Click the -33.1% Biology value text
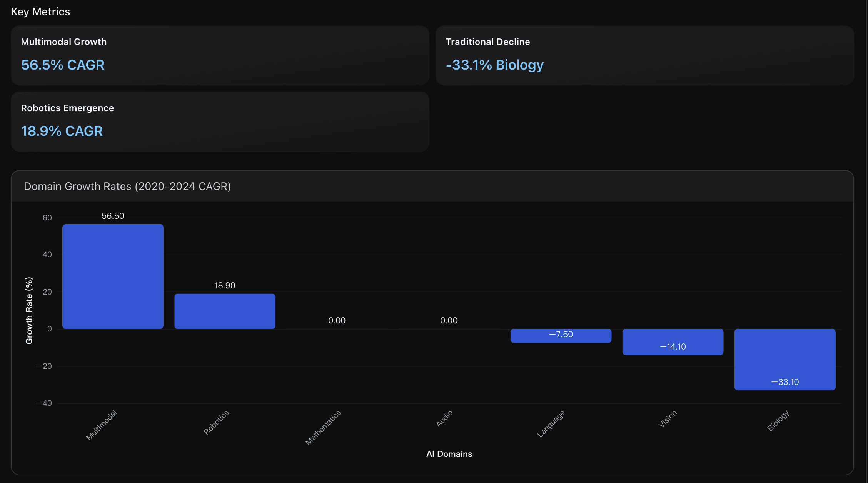The height and width of the screenshot is (483, 868). coord(494,65)
